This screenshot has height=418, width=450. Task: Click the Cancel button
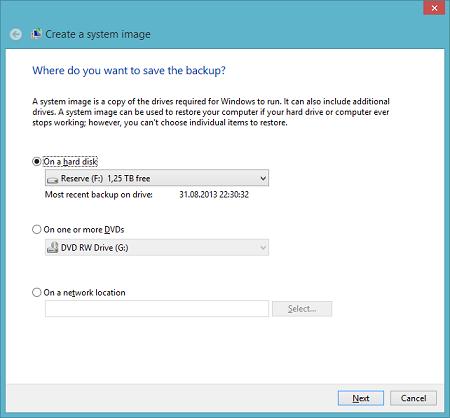[x=413, y=398]
